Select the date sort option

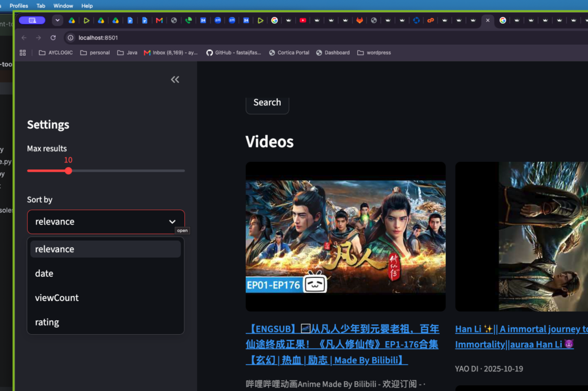106,274
